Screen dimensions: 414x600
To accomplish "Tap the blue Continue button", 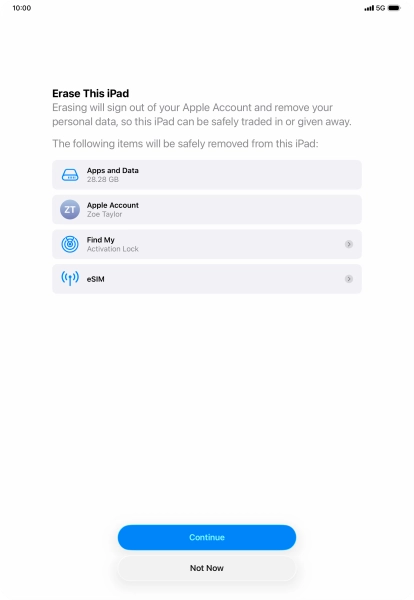I will 207,537.
